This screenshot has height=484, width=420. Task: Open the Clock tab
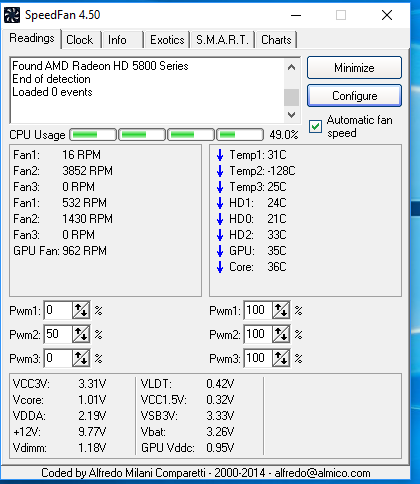coord(80,40)
